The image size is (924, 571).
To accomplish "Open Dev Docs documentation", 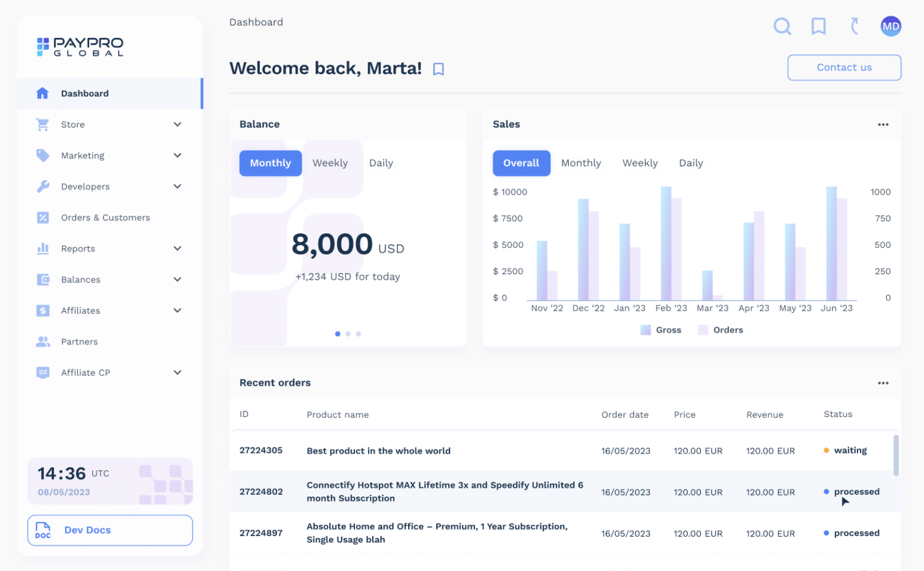I will click(x=109, y=530).
